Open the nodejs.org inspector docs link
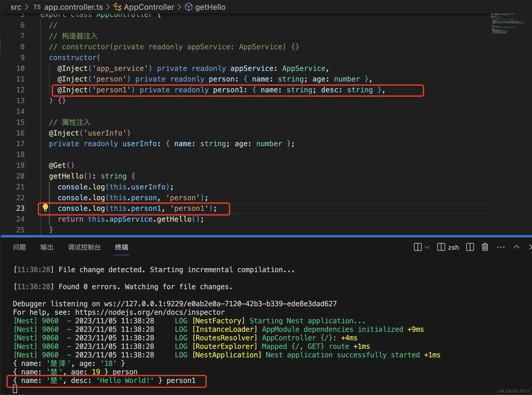The image size is (532, 395). tap(150, 312)
